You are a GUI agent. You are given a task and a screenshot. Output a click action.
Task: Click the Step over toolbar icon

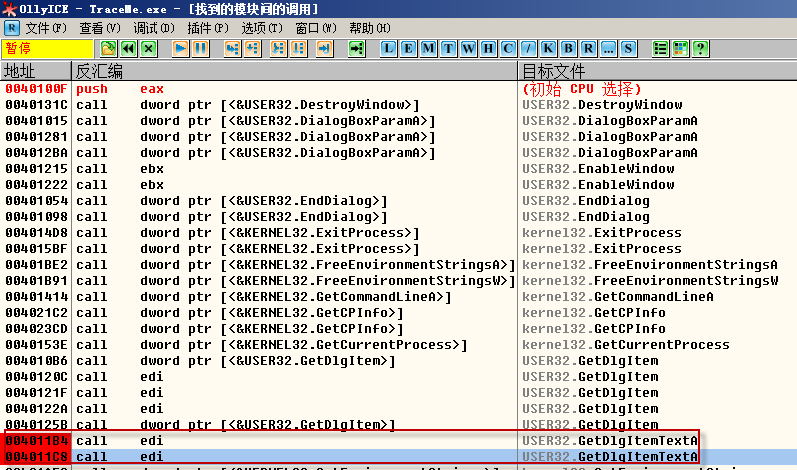[253, 49]
